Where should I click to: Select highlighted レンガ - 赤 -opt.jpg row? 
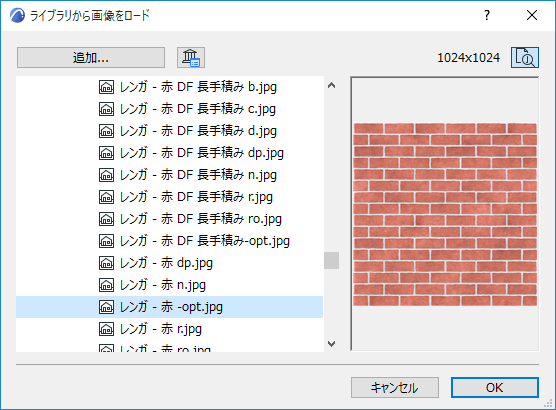pos(169,307)
